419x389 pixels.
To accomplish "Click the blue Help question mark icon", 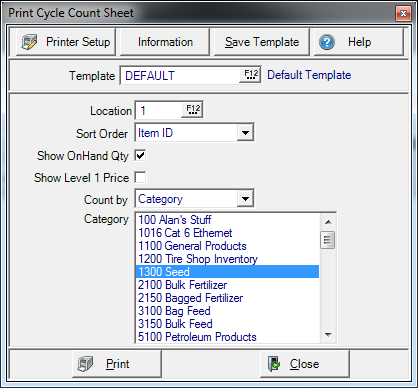I will click(327, 42).
